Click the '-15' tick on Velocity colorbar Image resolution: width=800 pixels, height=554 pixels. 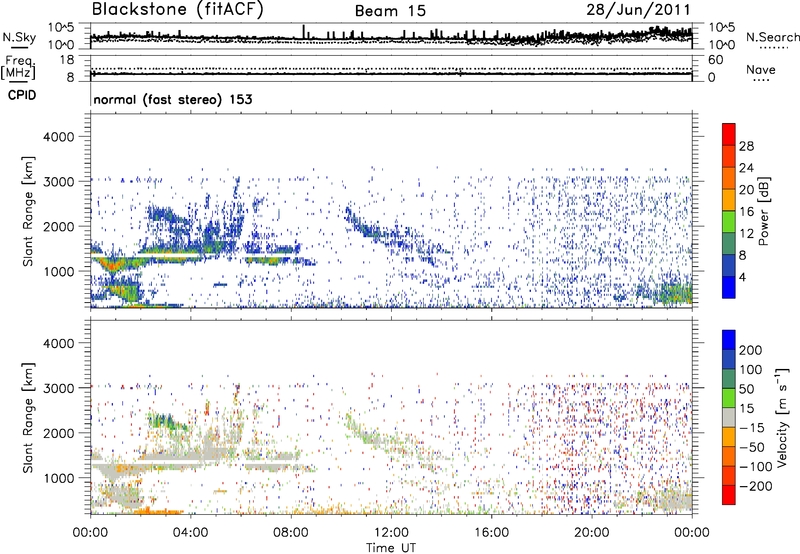pyautogui.click(x=750, y=427)
